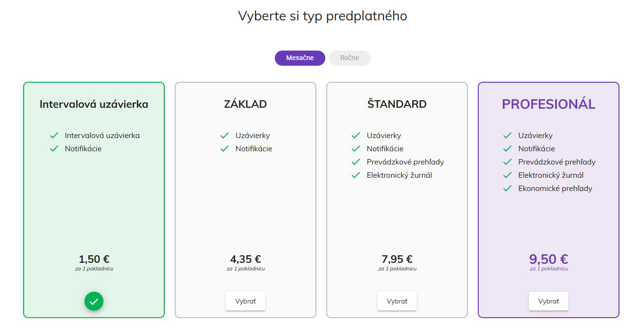Click checkmark beside Elektronický žurnál in ŠTANDARD

click(356, 175)
